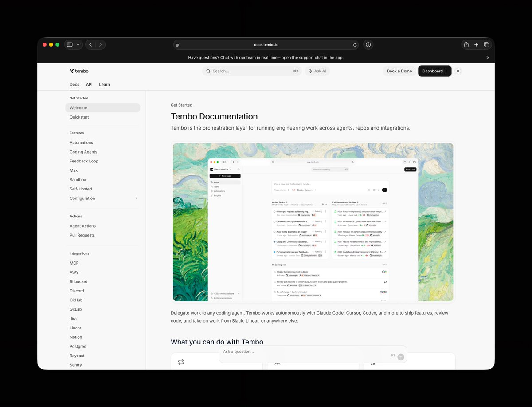This screenshot has width=532, height=407.
Task: Select Welcome in the sidebar
Action: pos(102,108)
